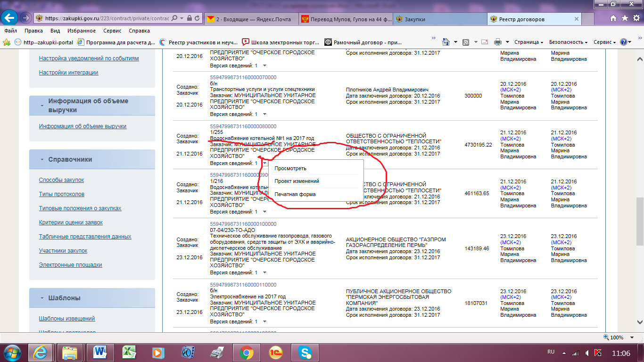This screenshot has width=644, height=362.
Task: Select Просмотреть from the context menu
Action: pos(290,168)
